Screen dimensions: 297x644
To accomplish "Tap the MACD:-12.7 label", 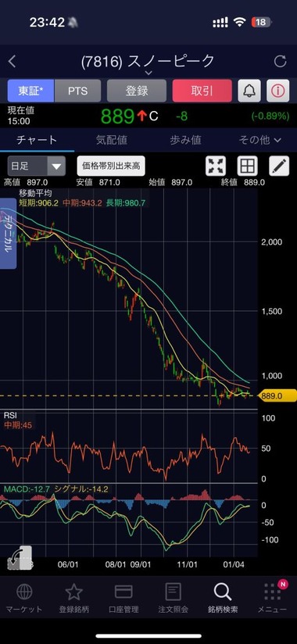I will pos(27,489).
